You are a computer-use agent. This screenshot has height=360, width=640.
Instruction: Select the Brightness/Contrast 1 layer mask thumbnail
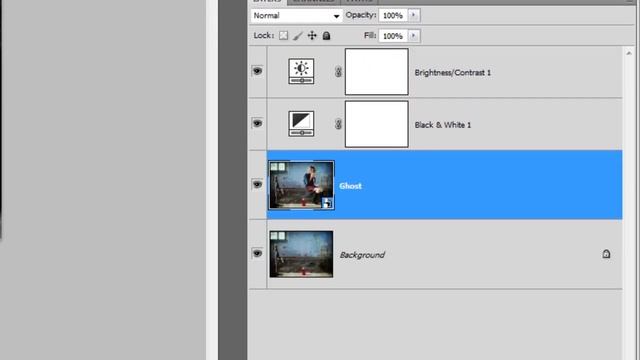[377, 72]
